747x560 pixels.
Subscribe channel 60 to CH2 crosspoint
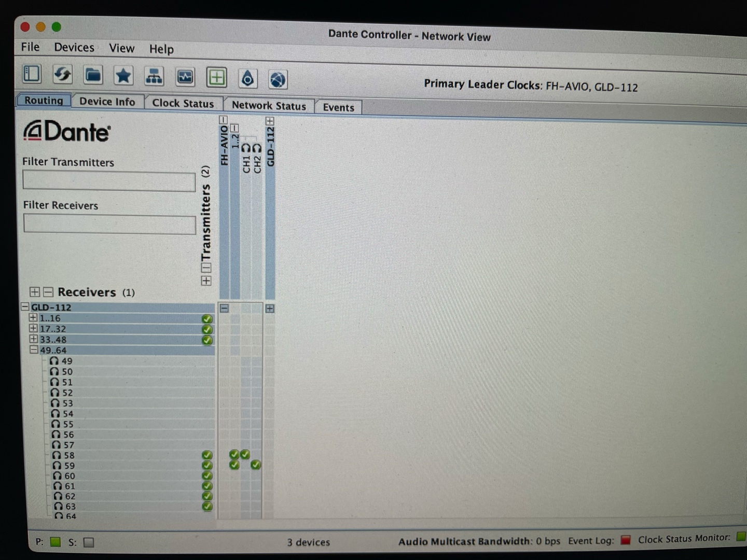(x=256, y=475)
